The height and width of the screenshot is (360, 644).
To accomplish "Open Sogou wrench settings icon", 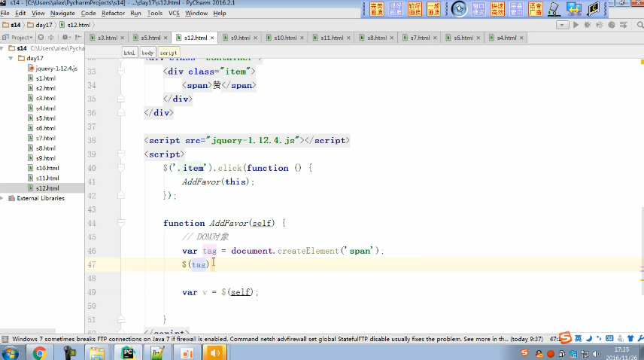I will pyautogui.click(x=640, y=338).
